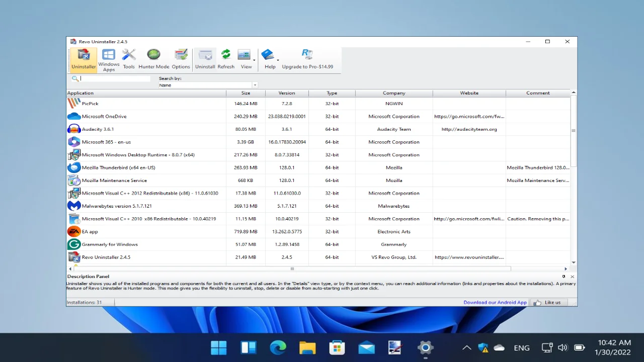Click the Installations: 31 status text
Screen dimensions: 644x362
84,302
